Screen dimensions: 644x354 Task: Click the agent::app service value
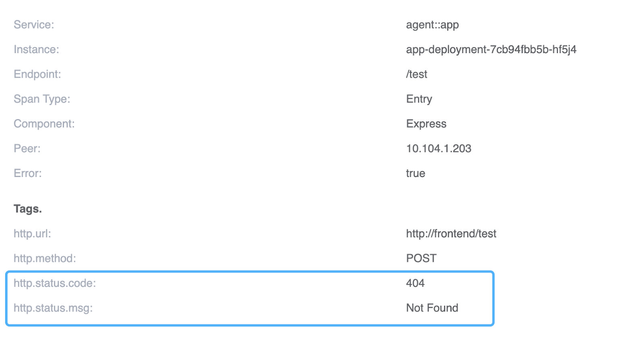tap(432, 25)
